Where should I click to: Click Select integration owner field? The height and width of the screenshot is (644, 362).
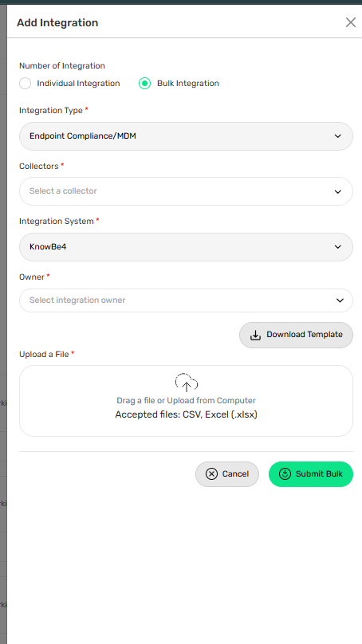[186, 300]
